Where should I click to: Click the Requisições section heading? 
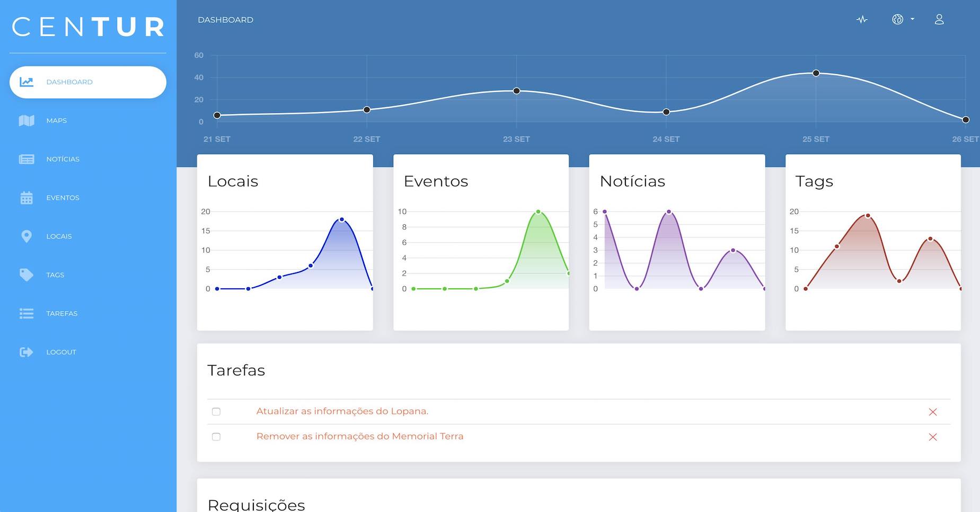tap(256, 505)
